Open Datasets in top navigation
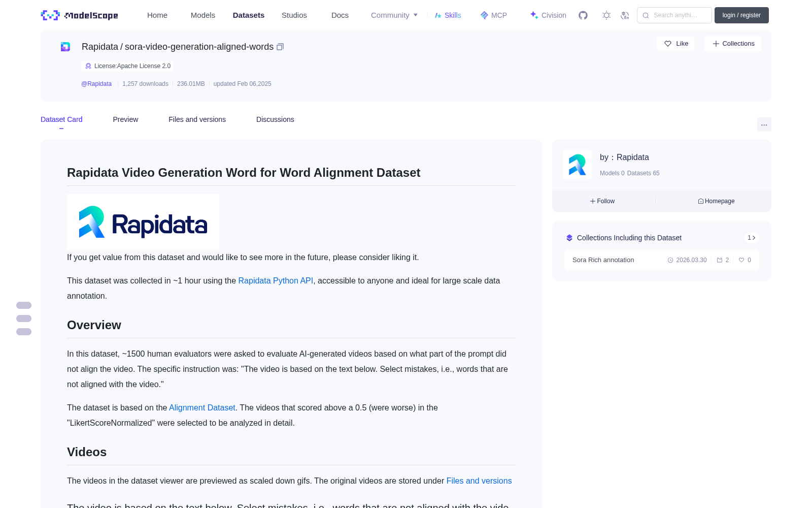 point(249,15)
